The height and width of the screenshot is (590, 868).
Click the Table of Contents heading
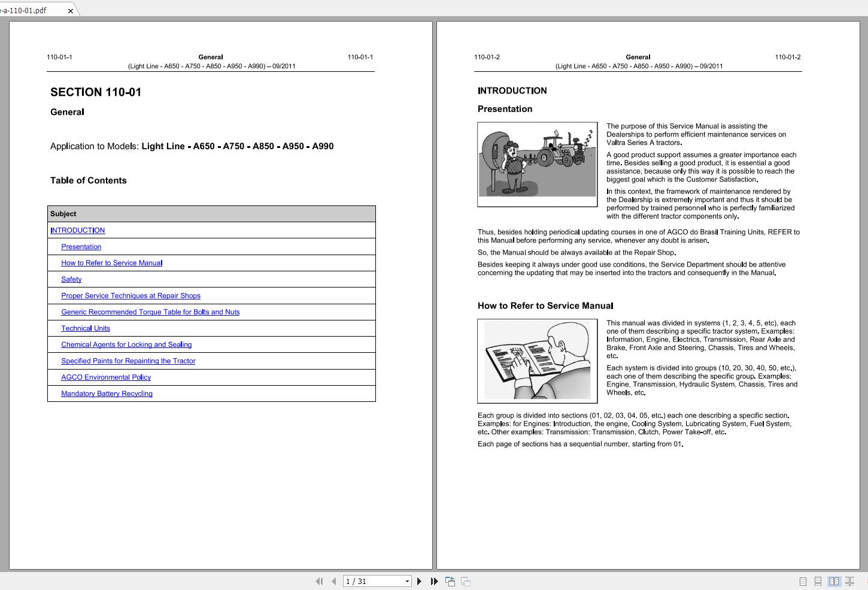(x=89, y=180)
